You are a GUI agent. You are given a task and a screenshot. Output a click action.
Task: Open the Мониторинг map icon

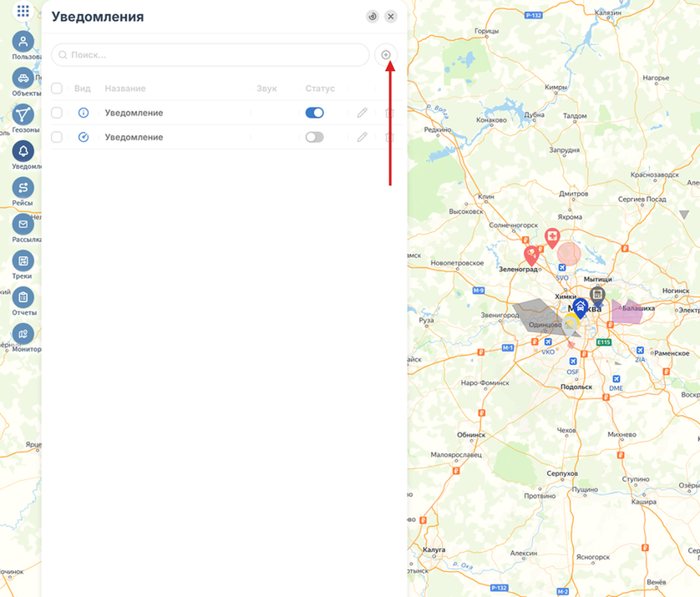[23, 334]
